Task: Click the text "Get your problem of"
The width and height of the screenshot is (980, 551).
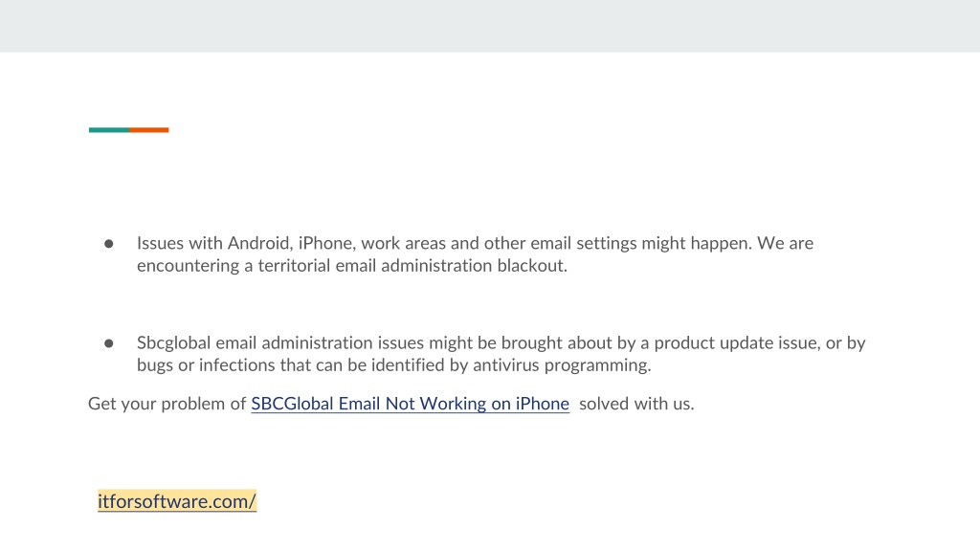Action: click(x=167, y=404)
